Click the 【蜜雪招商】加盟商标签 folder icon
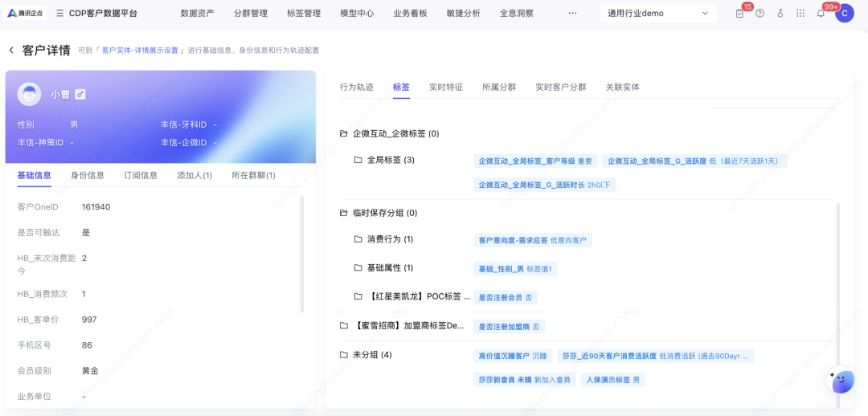 (343, 326)
